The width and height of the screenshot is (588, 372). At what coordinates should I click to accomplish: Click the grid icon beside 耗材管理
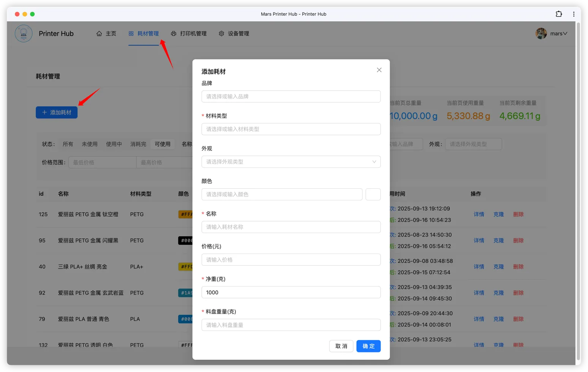(131, 33)
